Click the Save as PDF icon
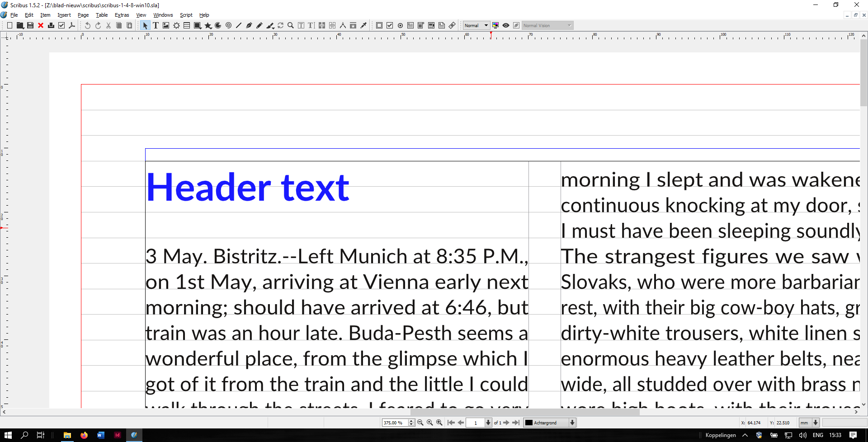Image resolution: width=868 pixels, height=442 pixels. (x=72, y=26)
